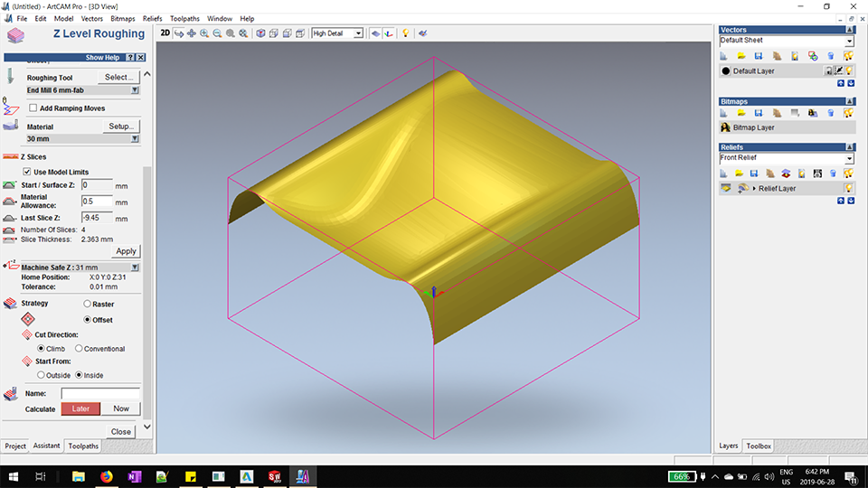This screenshot has width=868, height=488.
Task: Open the Toolpaths menu
Action: coord(184,18)
